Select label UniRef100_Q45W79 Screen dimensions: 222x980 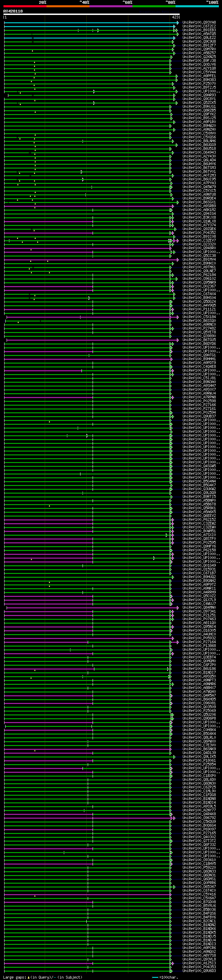(199, 187)
